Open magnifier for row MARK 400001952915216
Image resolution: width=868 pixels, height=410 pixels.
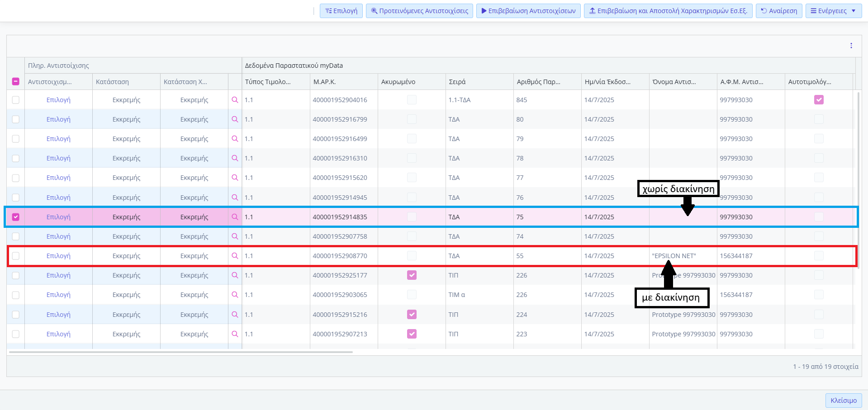(235, 315)
